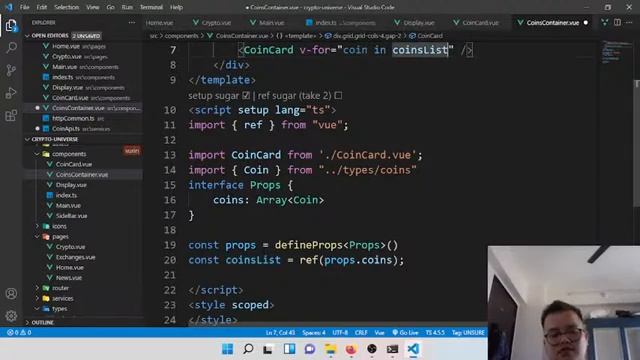Collapse the components folder
Image resolution: width=640 pixels, height=360 pixels.
click(x=37, y=154)
